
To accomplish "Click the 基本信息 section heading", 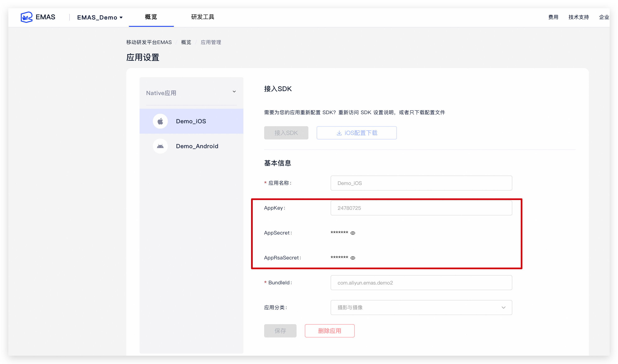I will point(278,163).
